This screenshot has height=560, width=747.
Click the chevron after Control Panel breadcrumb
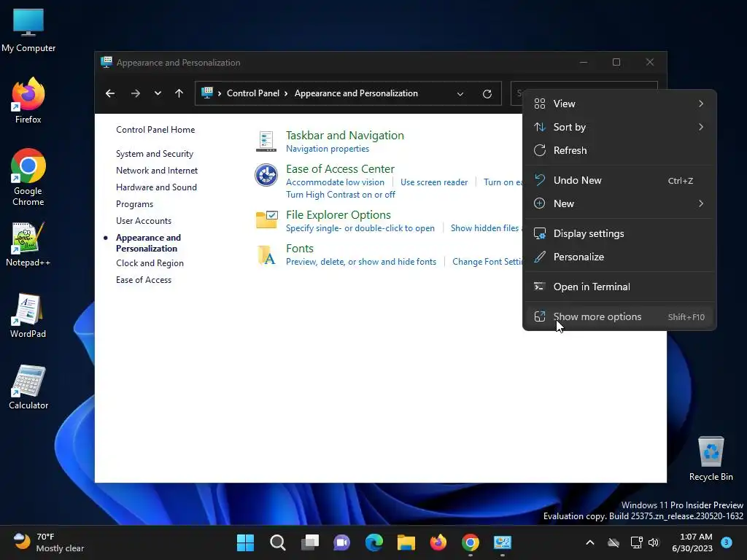(x=286, y=93)
